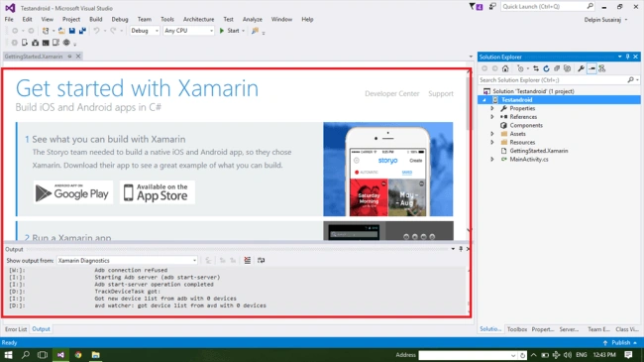Expand the Assets folder node
Image resolution: width=644 pixels, height=362 pixels.
click(492, 134)
